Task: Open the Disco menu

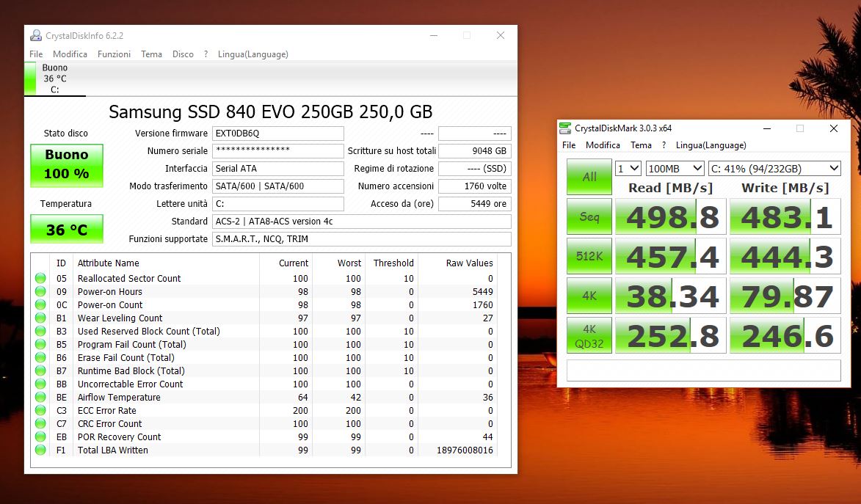Action: (183, 54)
